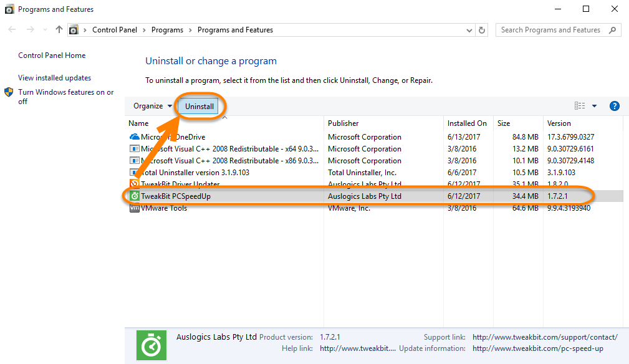Image resolution: width=629 pixels, height=364 pixels.
Task: Click the TweakBit PCSpeedUp green icon in list
Action: [135, 196]
